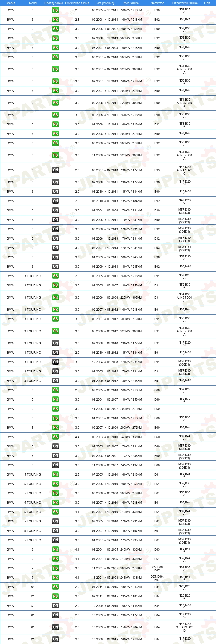Click petrol icon in 5 Touring 2.5 row
Viewport: 216px width, 644px height.
[55, 474]
